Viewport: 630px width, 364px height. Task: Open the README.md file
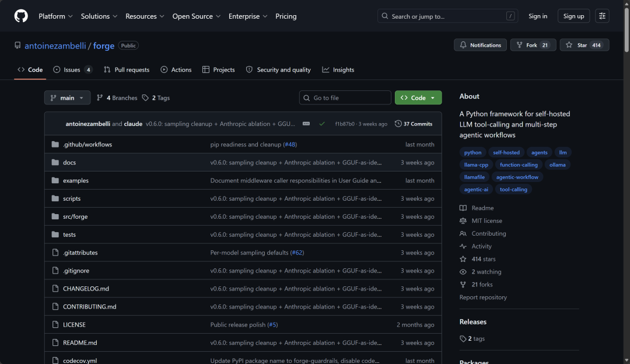(x=80, y=342)
